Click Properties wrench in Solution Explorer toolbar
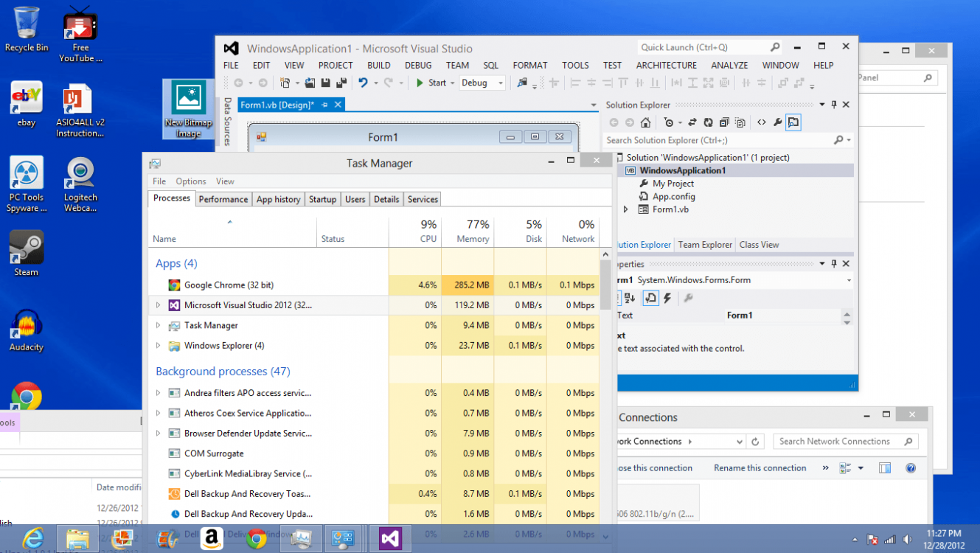This screenshot has width=980, height=553. pos(777,122)
